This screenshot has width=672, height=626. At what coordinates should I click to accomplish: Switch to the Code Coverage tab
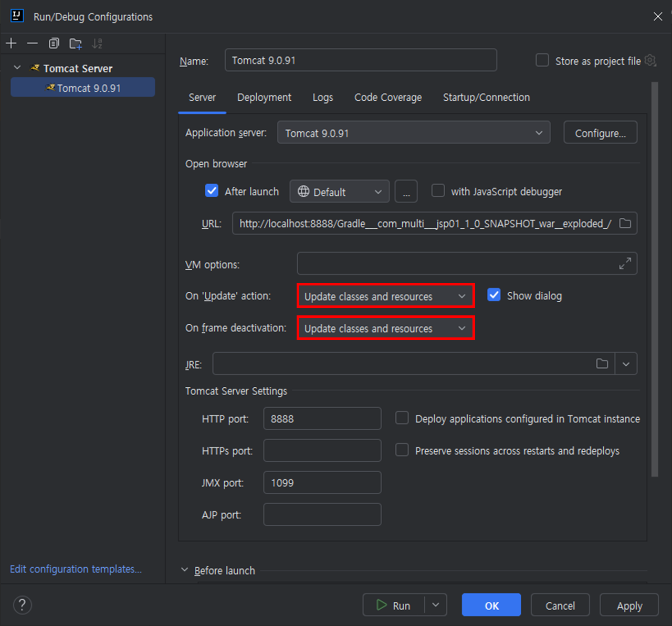coord(388,98)
